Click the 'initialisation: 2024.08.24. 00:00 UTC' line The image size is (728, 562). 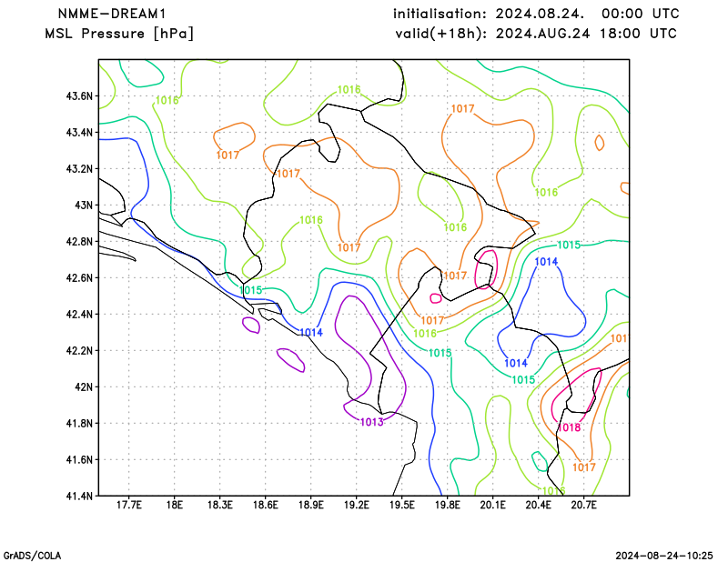coord(536,14)
